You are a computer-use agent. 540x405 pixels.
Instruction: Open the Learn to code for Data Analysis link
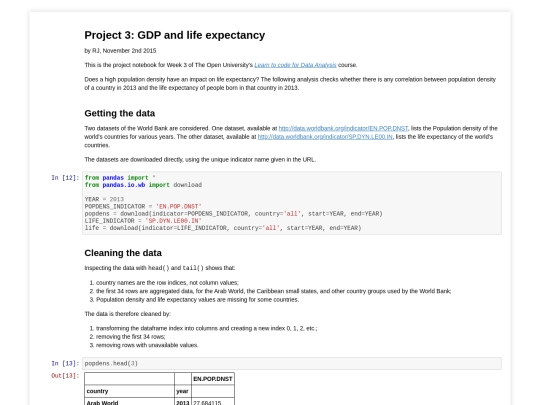pos(295,65)
